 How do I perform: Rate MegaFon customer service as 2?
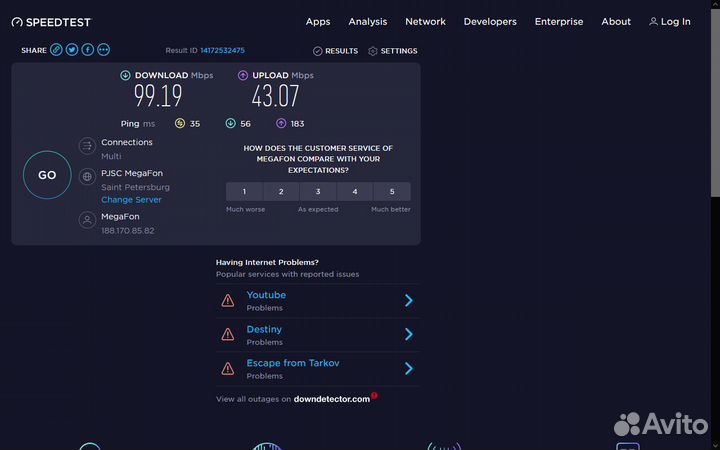[x=281, y=191]
